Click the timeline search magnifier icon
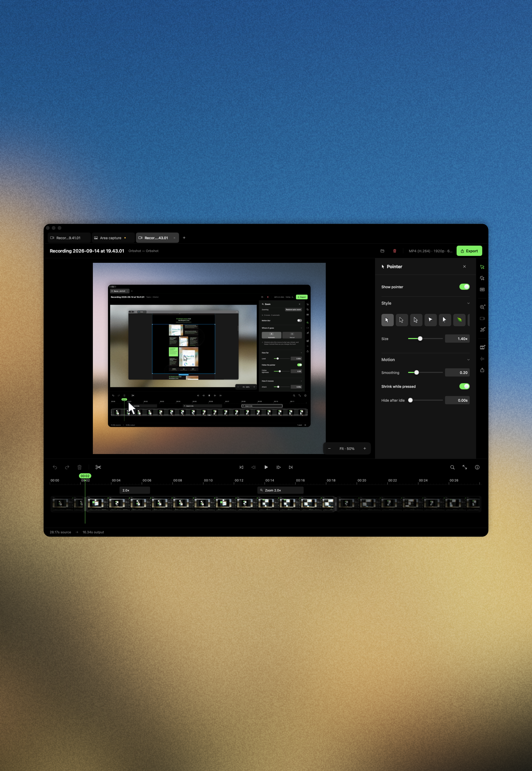The height and width of the screenshot is (771, 532). point(452,467)
